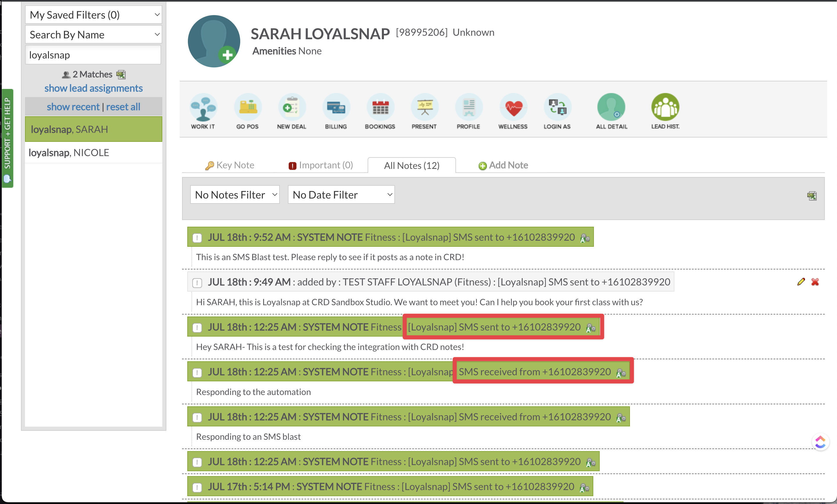The image size is (837, 504).
Task: Delete the 9:49 AM note with red X
Action: (x=815, y=282)
